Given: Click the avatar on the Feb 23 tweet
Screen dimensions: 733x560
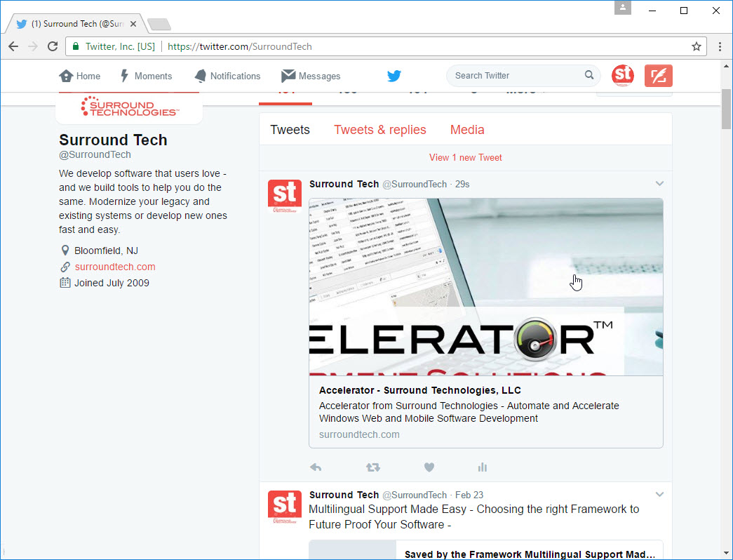Looking at the screenshot, I should coord(285,507).
